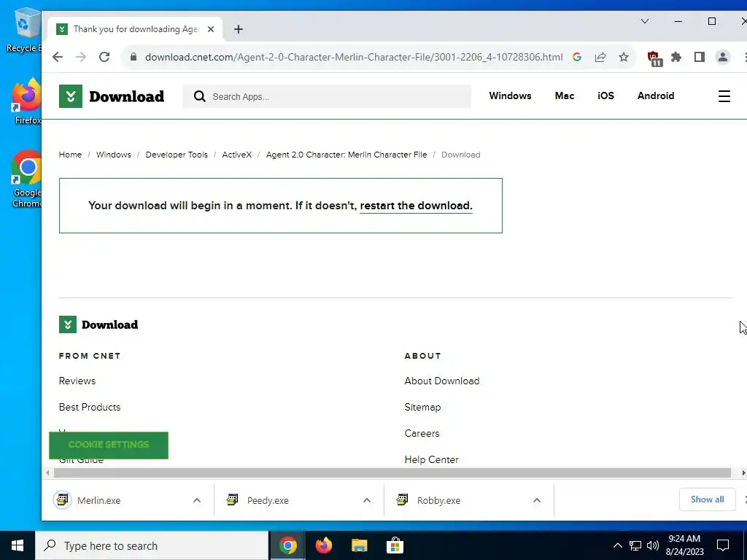
Task: Open the network status tray icon
Action: click(x=635, y=545)
